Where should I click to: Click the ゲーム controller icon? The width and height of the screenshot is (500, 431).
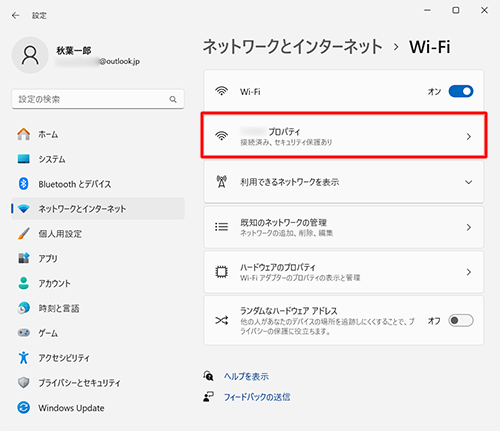pyautogui.click(x=24, y=333)
